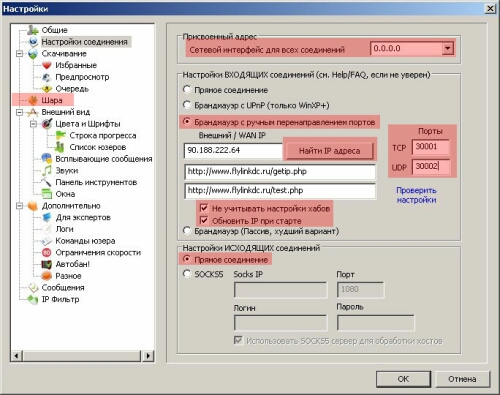
Task: Open the Шара settings page
Action: pos(52,100)
